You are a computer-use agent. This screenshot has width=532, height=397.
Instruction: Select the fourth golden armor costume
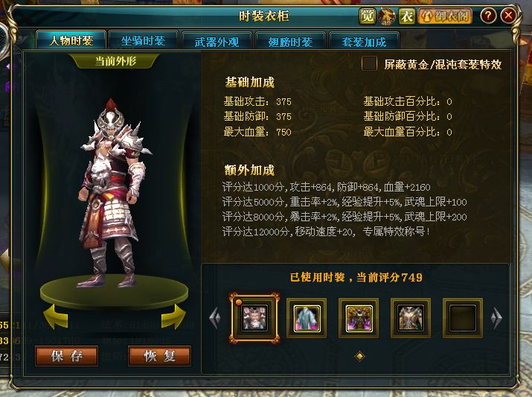click(x=411, y=318)
